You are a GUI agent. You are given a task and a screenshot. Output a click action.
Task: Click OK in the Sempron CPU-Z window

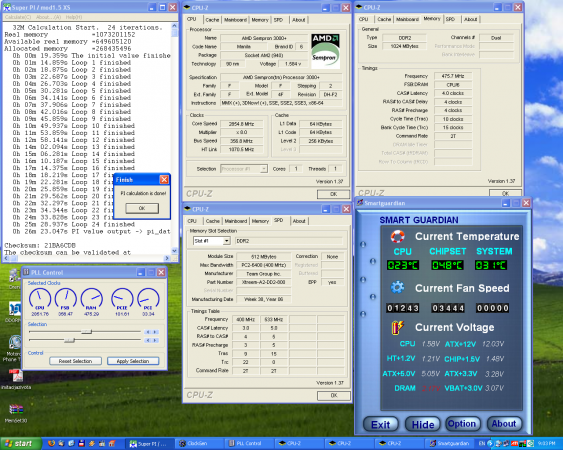click(333, 194)
